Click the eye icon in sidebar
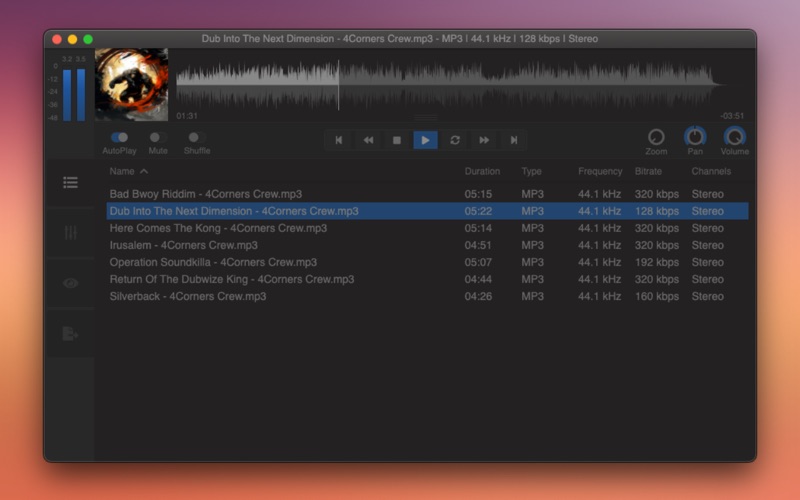Screen dimensions: 800x500 tap(70, 283)
